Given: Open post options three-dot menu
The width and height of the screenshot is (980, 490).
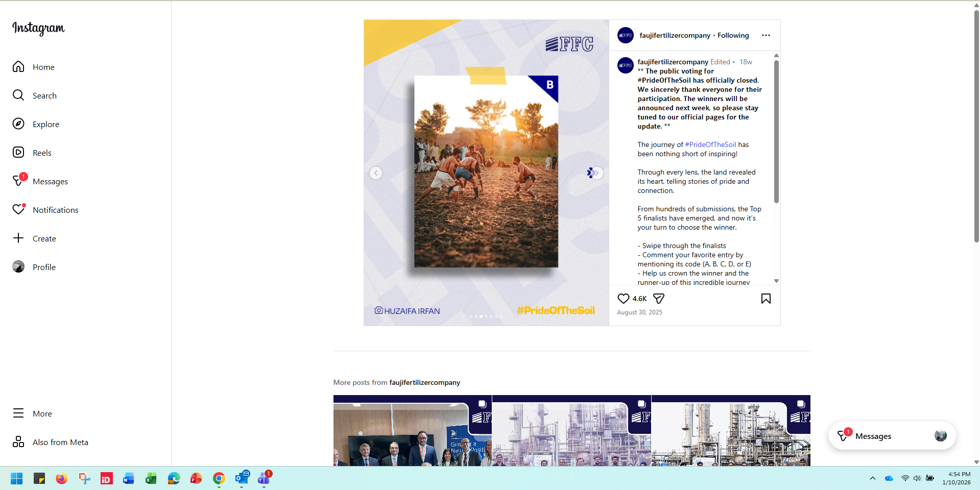Looking at the screenshot, I should (x=766, y=35).
